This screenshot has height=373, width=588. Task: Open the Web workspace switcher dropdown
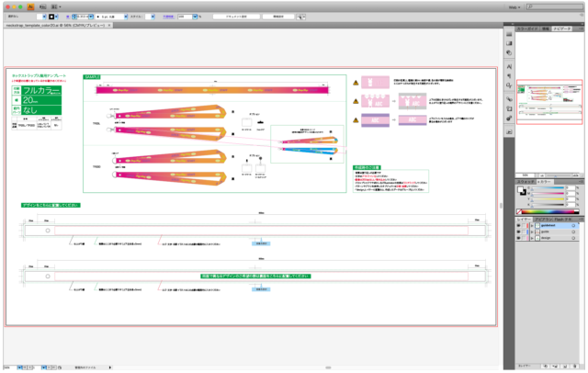[514, 7]
